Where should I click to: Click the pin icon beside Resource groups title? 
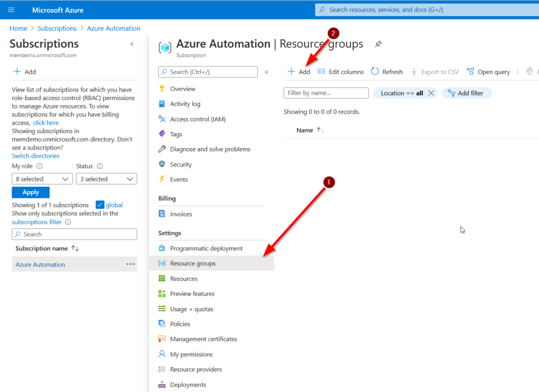(x=378, y=44)
